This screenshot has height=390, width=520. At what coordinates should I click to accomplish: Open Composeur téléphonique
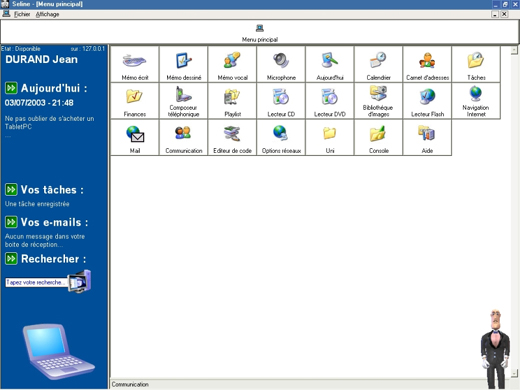[183, 101]
